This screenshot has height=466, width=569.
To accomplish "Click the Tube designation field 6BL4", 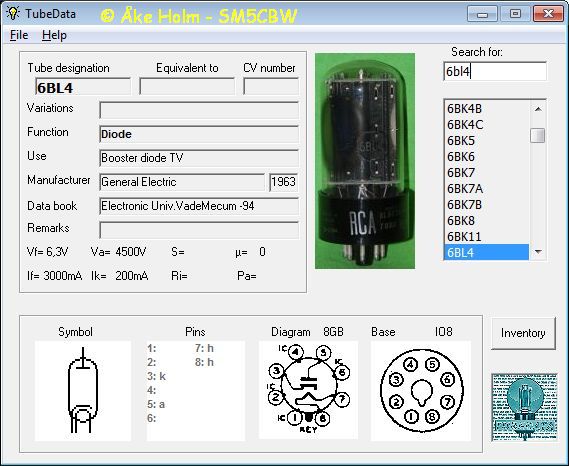I will [83, 87].
